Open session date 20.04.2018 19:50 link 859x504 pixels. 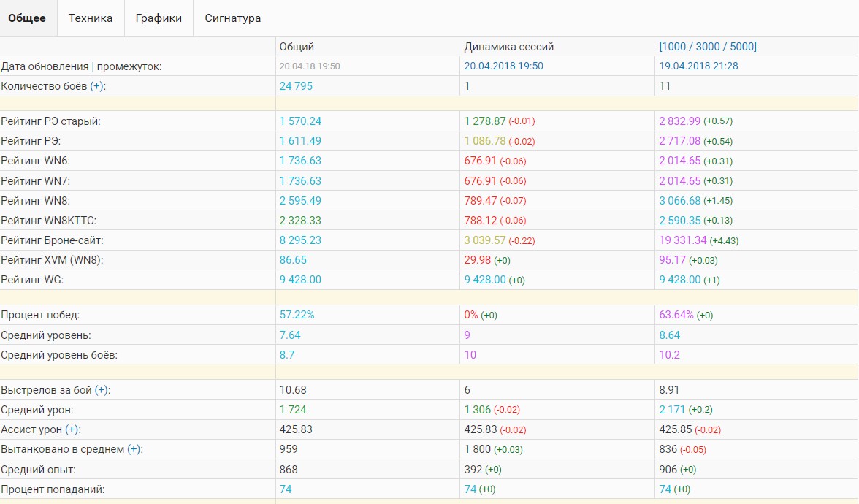pyautogui.click(x=503, y=66)
